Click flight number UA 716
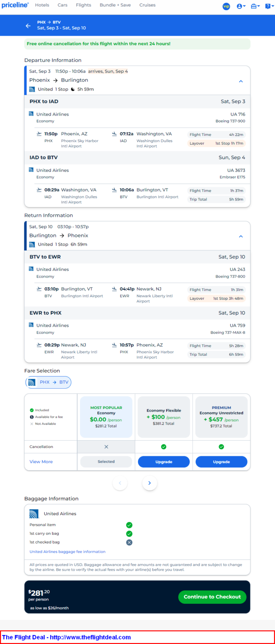Screen dimensions: 275x644 238,114
